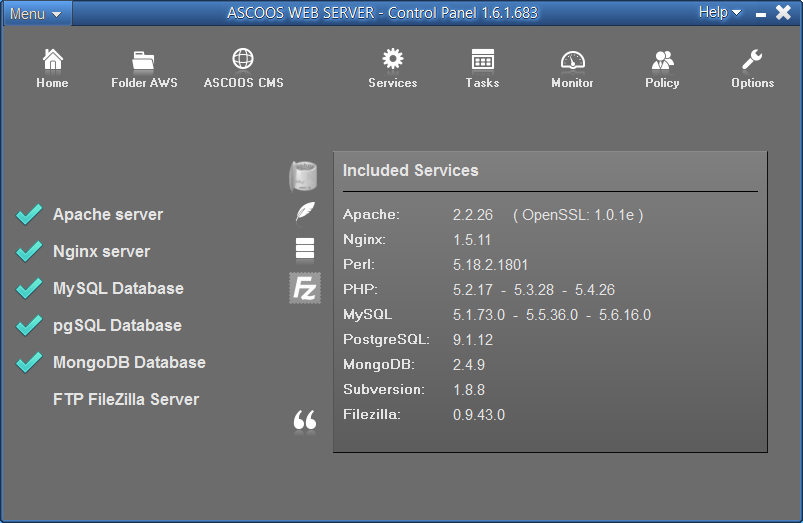Go to the Home section
Screen dimensions: 803x523
point(52,68)
